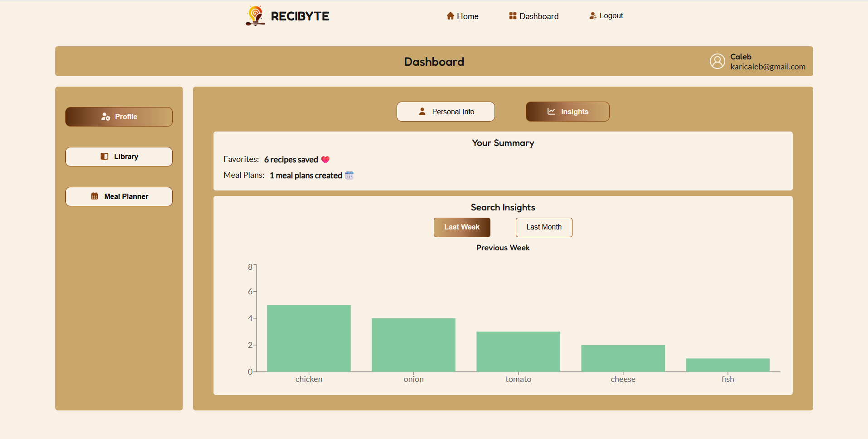The height and width of the screenshot is (439, 868).
Task: Click the Dashboard grid icon
Action: click(x=512, y=15)
